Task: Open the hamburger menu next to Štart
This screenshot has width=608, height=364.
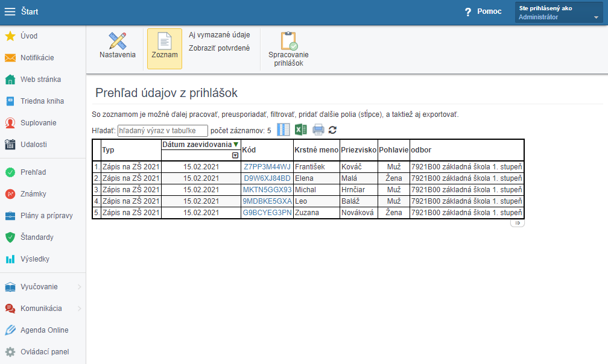Action: 10,12
